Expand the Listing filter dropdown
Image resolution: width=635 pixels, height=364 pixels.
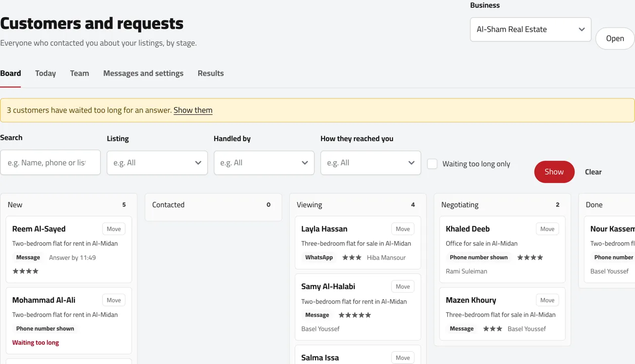[157, 163]
